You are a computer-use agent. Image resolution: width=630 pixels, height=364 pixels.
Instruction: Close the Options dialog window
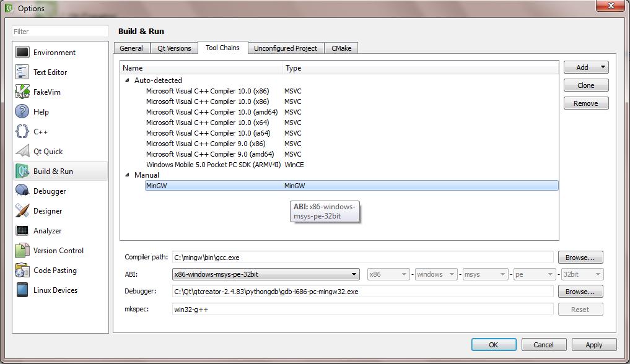(x=610, y=6)
